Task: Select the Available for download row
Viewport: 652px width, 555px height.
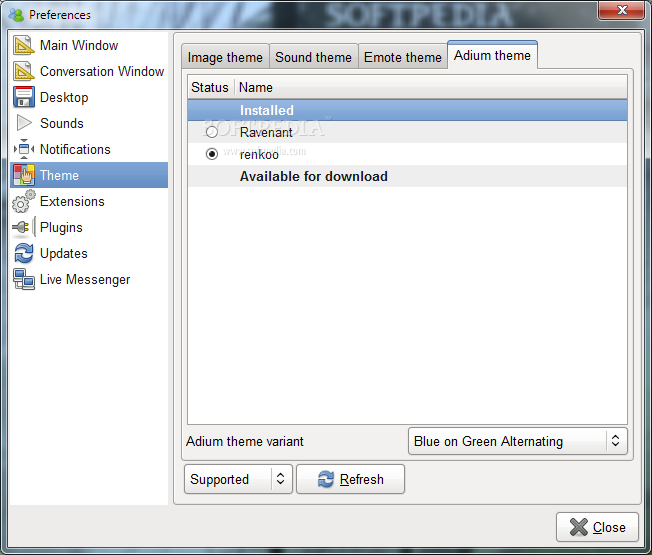Action: point(407,176)
